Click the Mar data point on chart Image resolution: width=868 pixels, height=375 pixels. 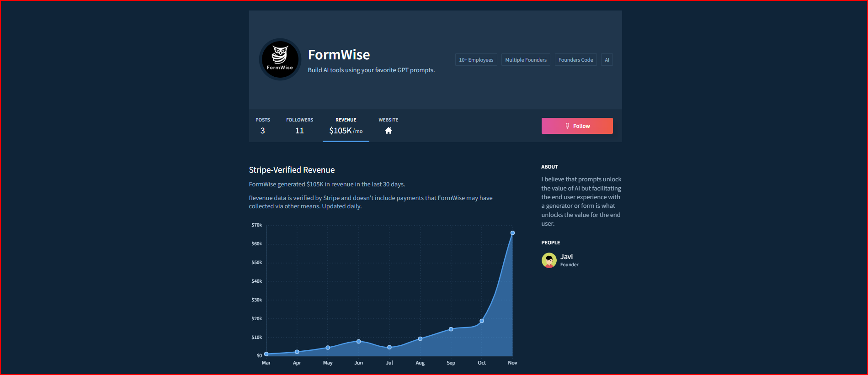click(266, 354)
